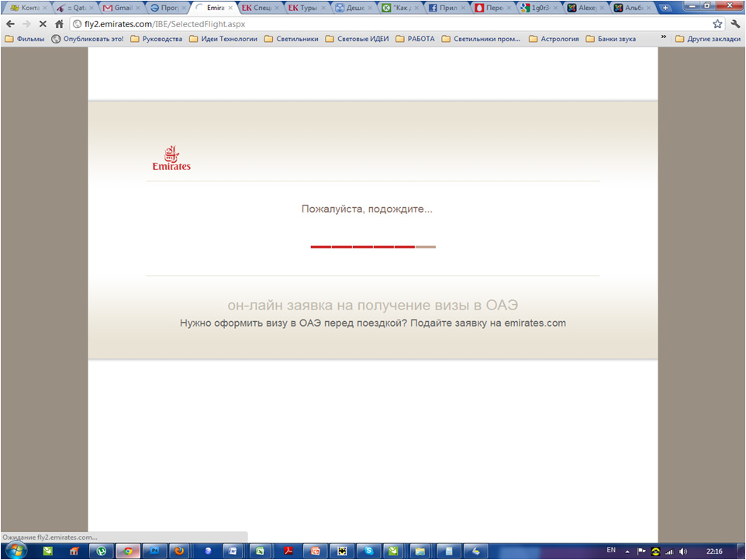Switch to Chrome taskbar button
Image resolution: width=746 pixels, height=560 pixels.
tap(128, 551)
